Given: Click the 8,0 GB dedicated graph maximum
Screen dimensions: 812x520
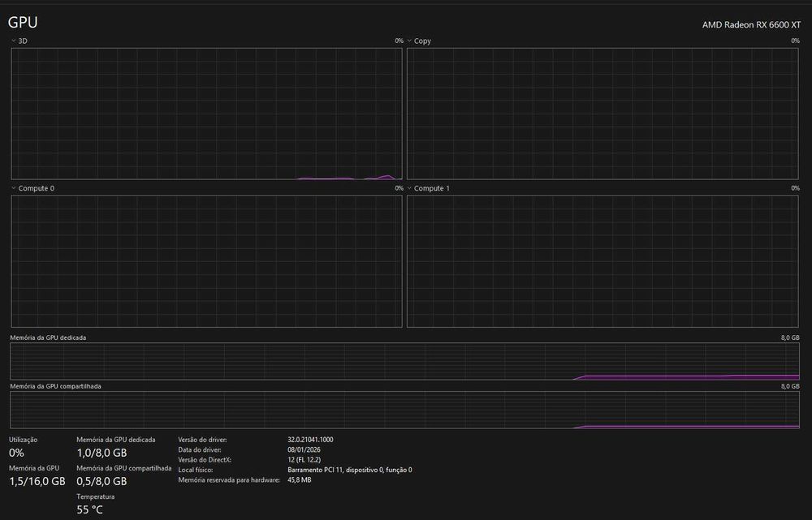Looking at the screenshot, I should [790, 337].
